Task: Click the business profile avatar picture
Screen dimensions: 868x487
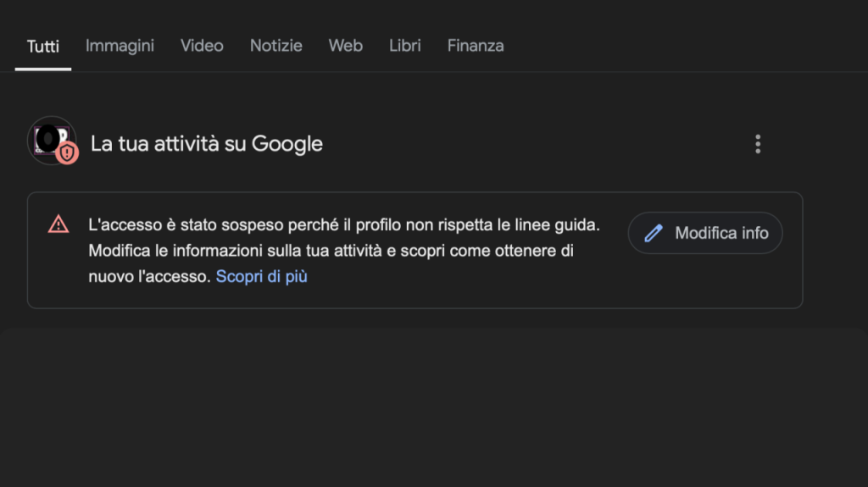Action: click(x=51, y=140)
